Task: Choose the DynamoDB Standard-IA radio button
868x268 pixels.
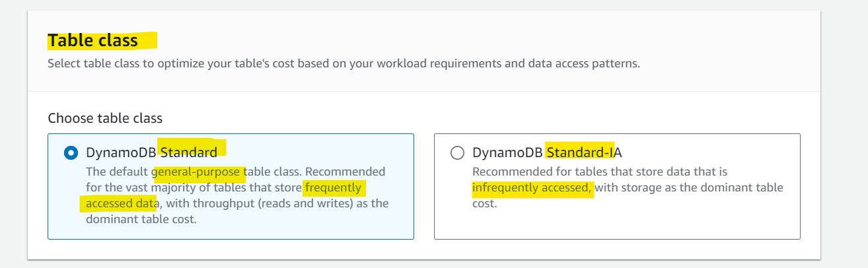Action: [x=456, y=152]
